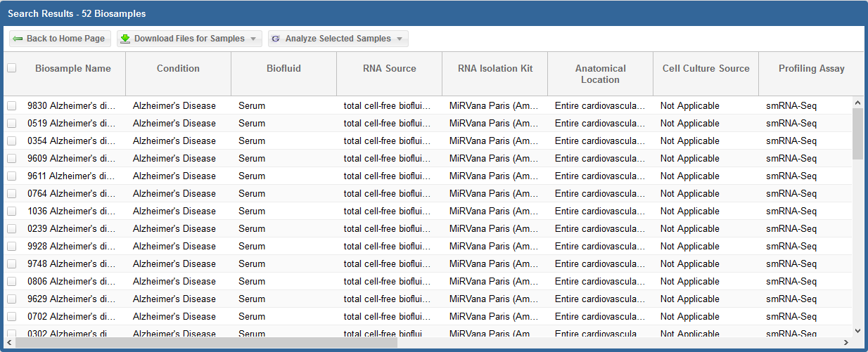Click the Biofluid column header
Image resolution: width=868 pixels, height=352 pixels.
[x=283, y=69]
